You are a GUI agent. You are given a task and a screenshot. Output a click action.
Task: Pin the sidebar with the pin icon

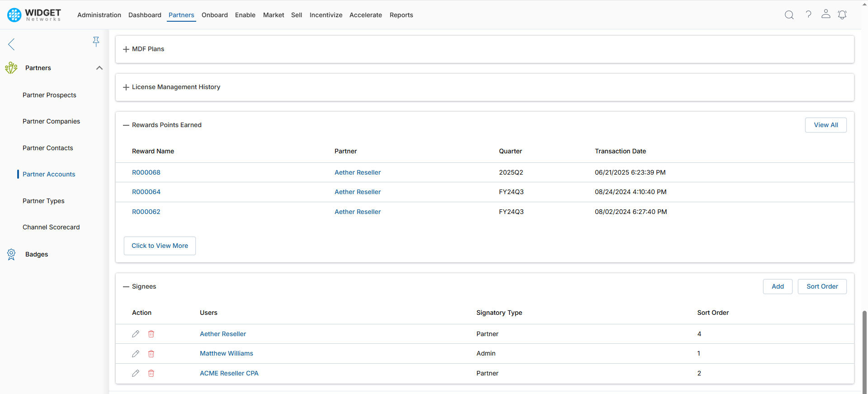96,42
